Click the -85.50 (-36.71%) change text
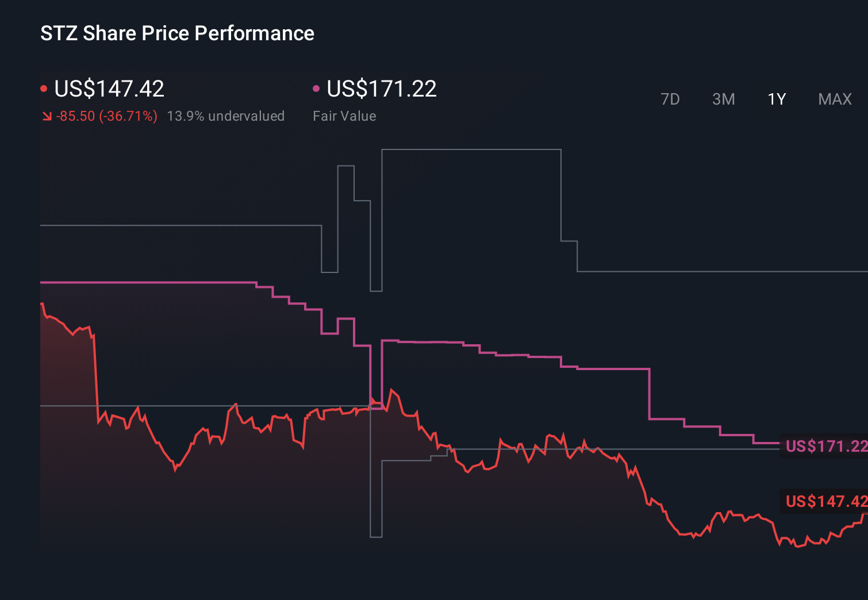868x600 pixels. point(107,116)
